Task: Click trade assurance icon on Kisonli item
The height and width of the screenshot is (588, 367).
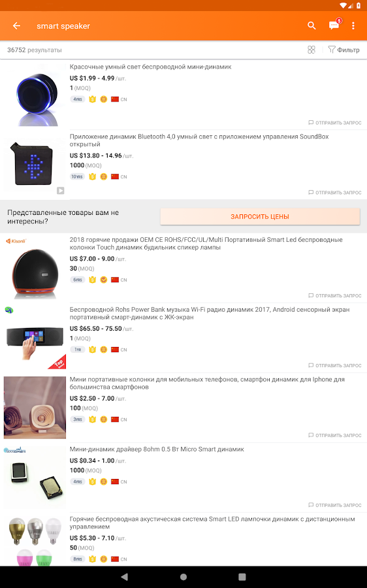Action: [x=104, y=280]
